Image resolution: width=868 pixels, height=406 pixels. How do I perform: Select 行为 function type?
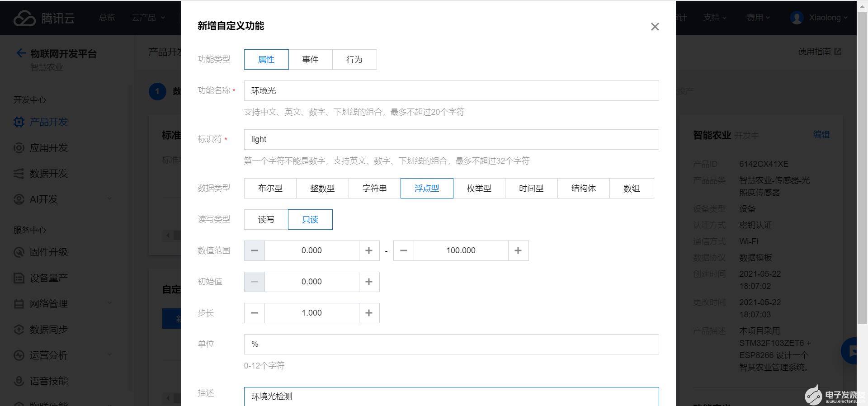click(354, 59)
